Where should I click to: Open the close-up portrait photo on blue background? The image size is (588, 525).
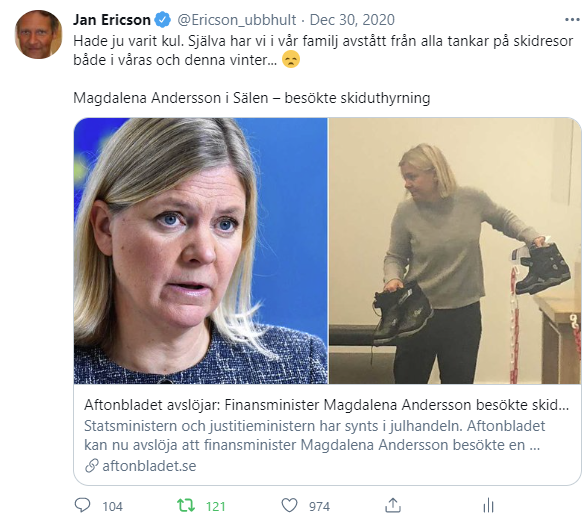(x=201, y=251)
